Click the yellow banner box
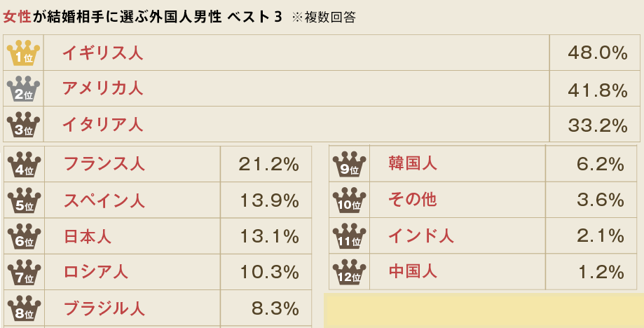The width and height of the screenshot is (644, 328). coord(484,310)
